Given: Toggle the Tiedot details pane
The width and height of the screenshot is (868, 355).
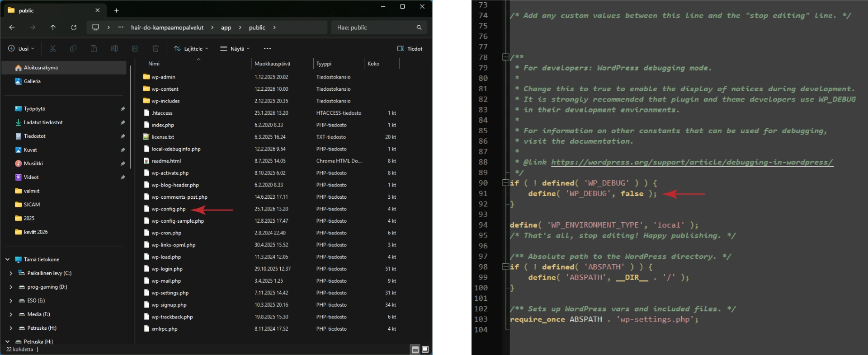Looking at the screenshot, I should 410,48.
